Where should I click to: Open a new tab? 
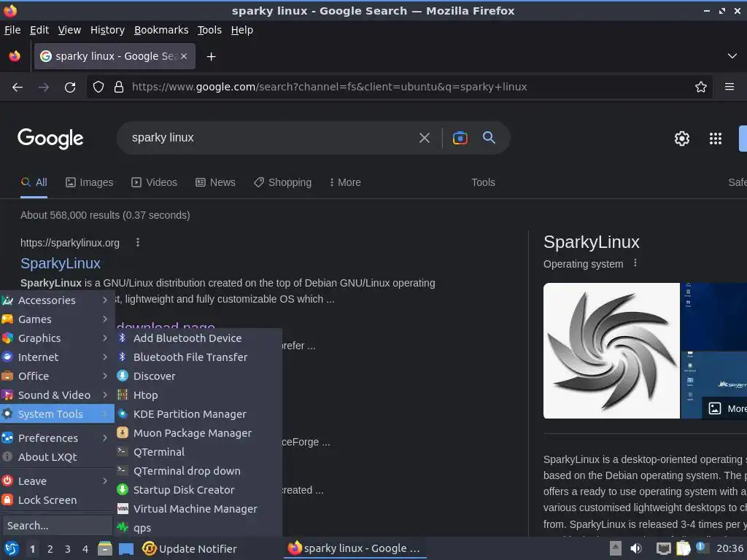click(x=211, y=57)
